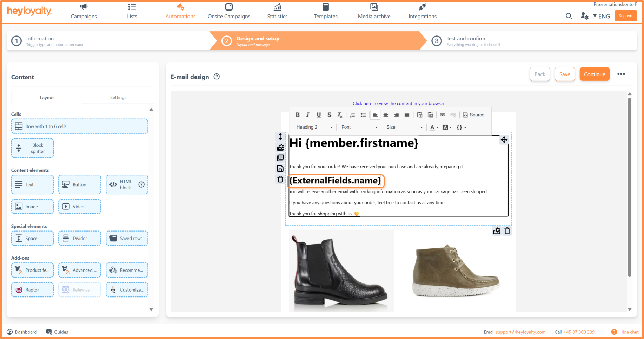Open the Heading 2 paragraph format dropdown
The height and width of the screenshot is (339, 644).
(x=314, y=127)
